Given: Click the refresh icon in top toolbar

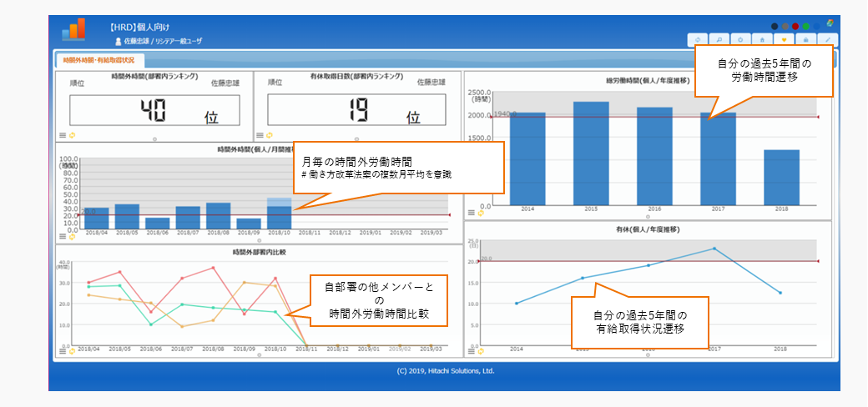Looking at the screenshot, I should [698, 40].
